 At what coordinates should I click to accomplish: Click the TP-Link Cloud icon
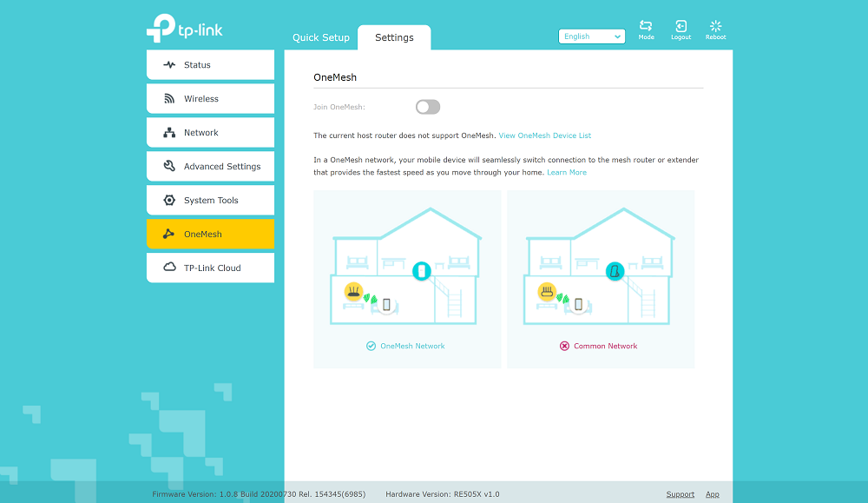(169, 267)
